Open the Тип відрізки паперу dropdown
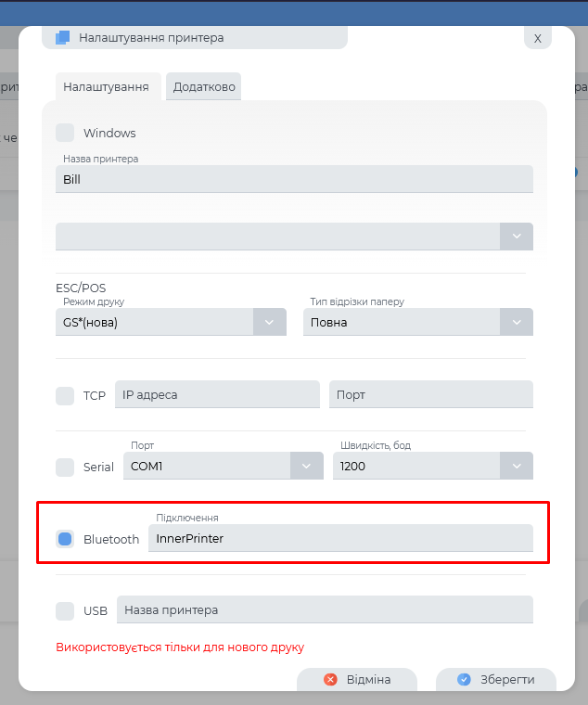The width and height of the screenshot is (588, 705). [517, 323]
